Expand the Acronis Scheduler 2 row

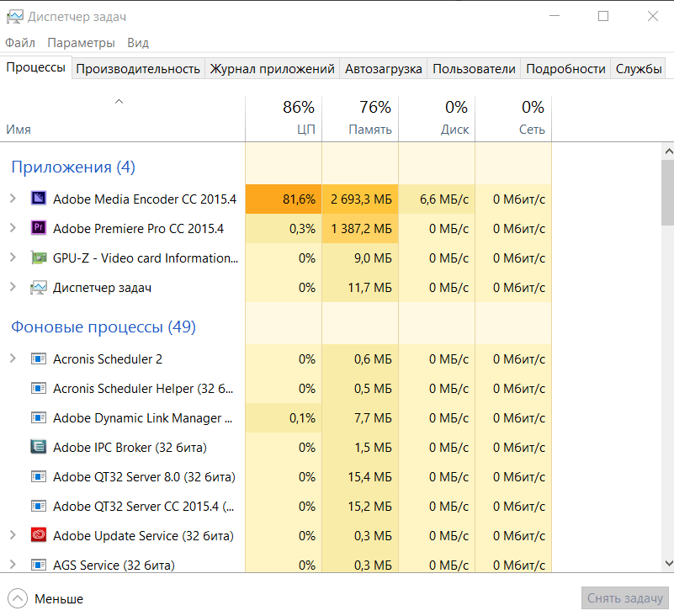click(x=13, y=358)
